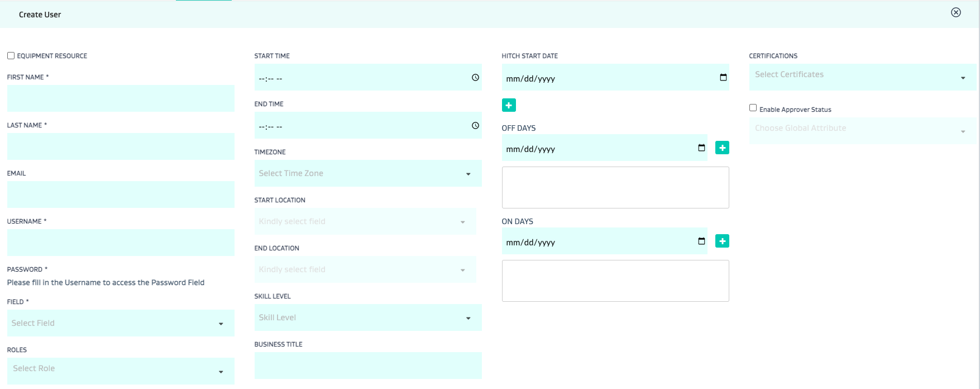The height and width of the screenshot is (389, 980).
Task: Click the clock icon in Start Time field
Action: [x=475, y=78]
